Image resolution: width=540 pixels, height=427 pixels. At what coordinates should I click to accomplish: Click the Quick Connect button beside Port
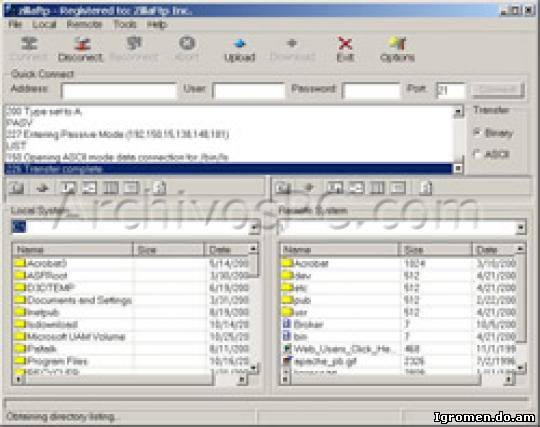point(497,90)
